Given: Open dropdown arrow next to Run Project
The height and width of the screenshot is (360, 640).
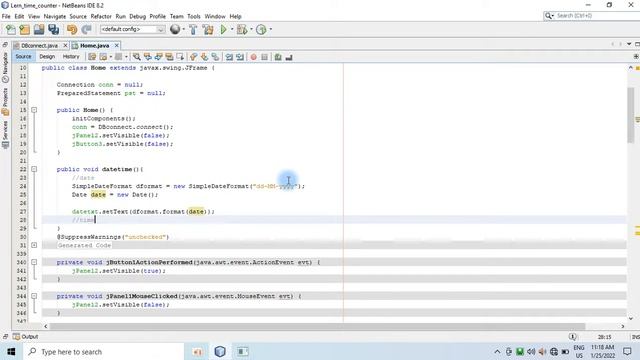Looking at the screenshot, I should click(x=232, y=29).
